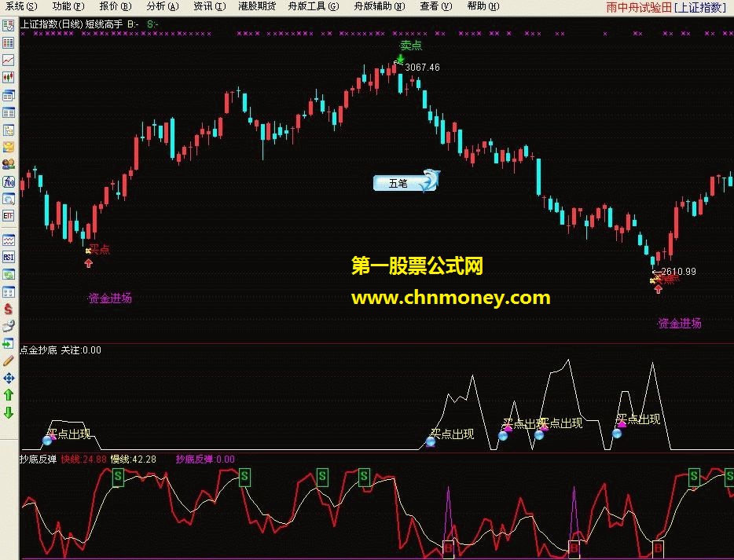Viewport: 734px width, 560px height.
Task: Click the first B marker at bottom
Action: pyautogui.click(x=448, y=547)
